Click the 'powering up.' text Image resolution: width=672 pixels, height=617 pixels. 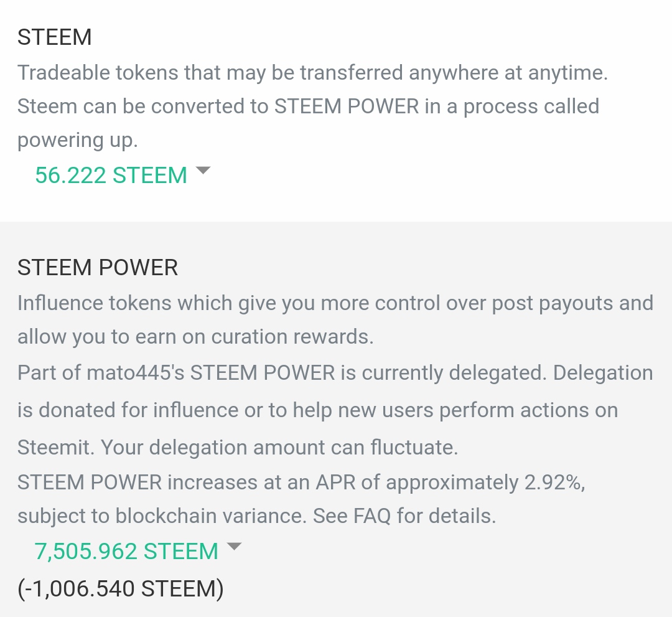(x=77, y=139)
